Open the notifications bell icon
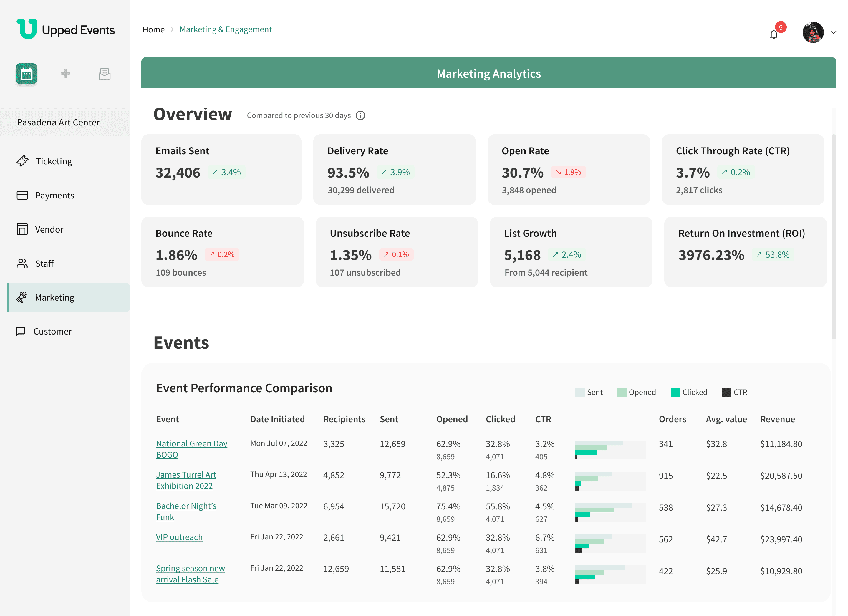The height and width of the screenshot is (616, 848). pos(774,34)
